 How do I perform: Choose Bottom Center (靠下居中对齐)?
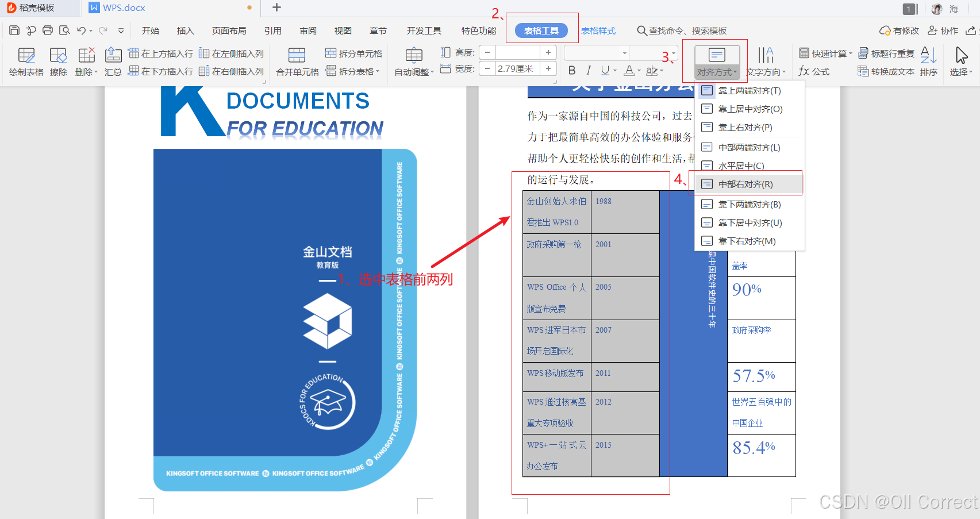(x=750, y=222)
